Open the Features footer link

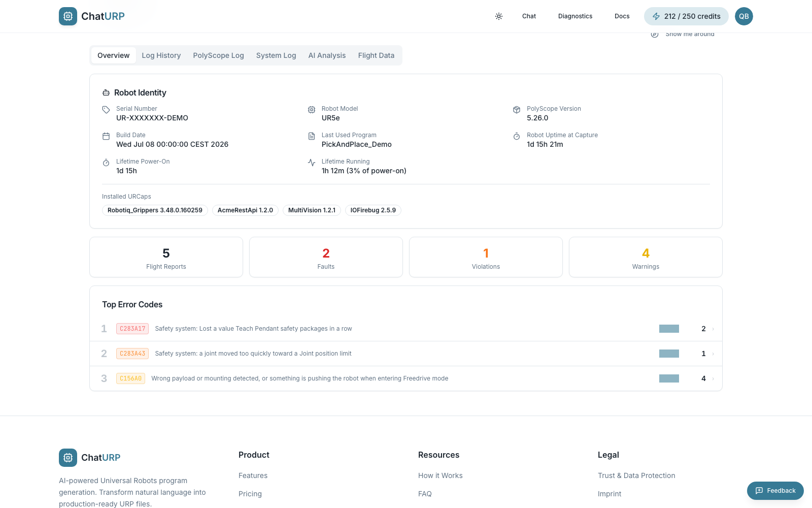[x=253, y=475]
